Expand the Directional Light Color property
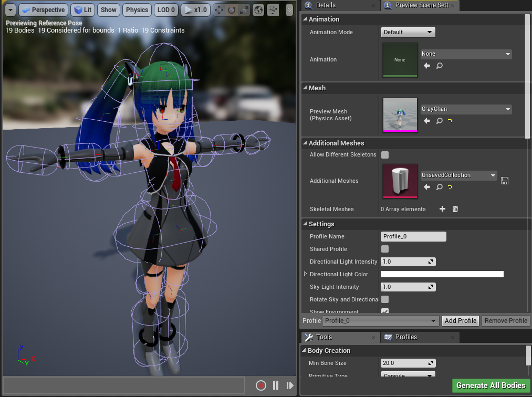This screenshot has width=532, height=397. pos(305,274)
